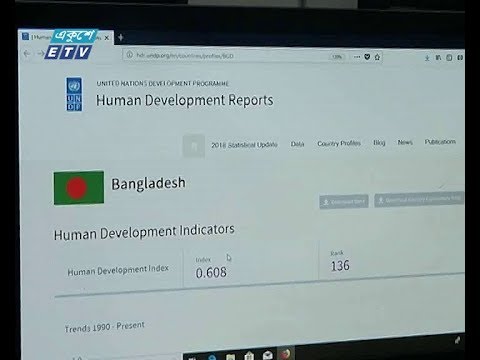Image resolution: width=480 pixels, height=360 pixels.
Task: Go to the Blog page
Action: 379,143
